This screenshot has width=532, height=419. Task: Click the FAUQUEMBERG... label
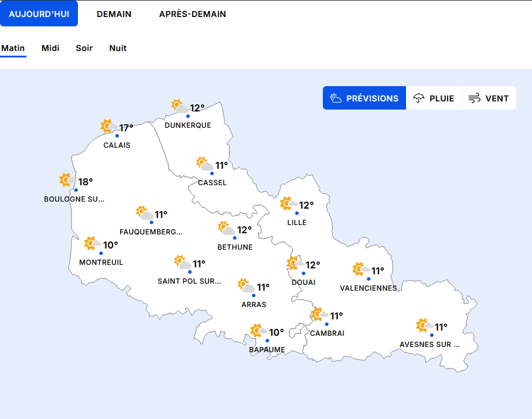pos(151,232)
